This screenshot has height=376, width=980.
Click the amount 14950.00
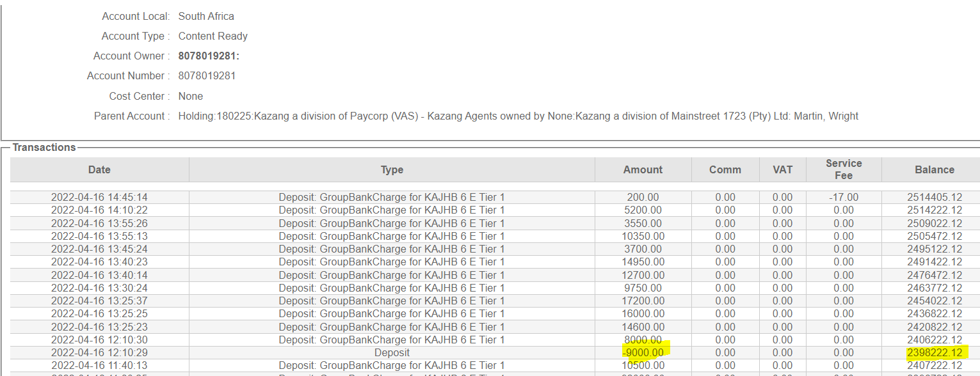click(643, 262)
